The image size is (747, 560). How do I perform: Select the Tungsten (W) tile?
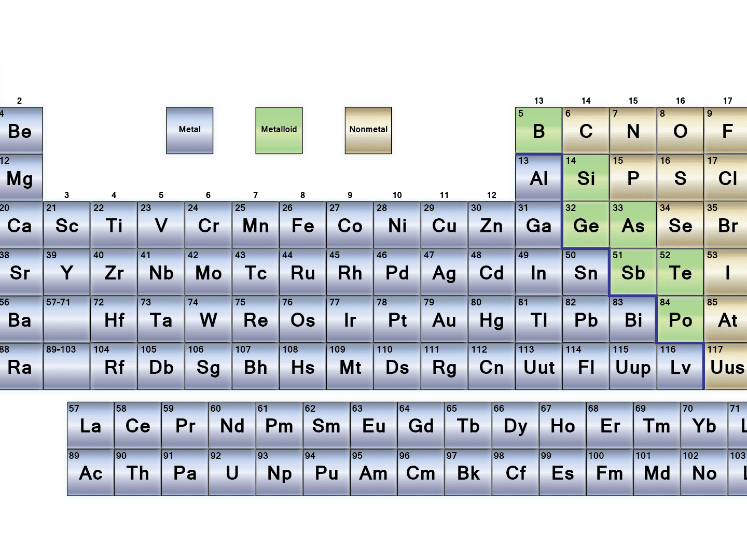click(208, 319)
